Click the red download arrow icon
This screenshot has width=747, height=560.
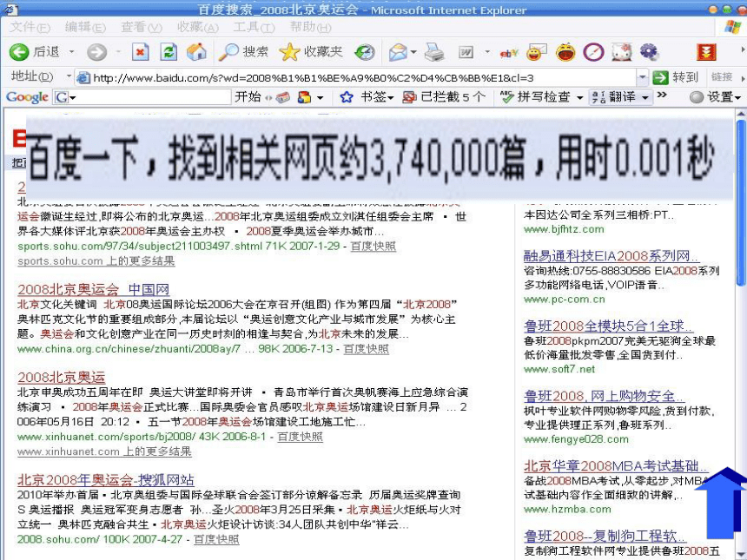[706, 51]
